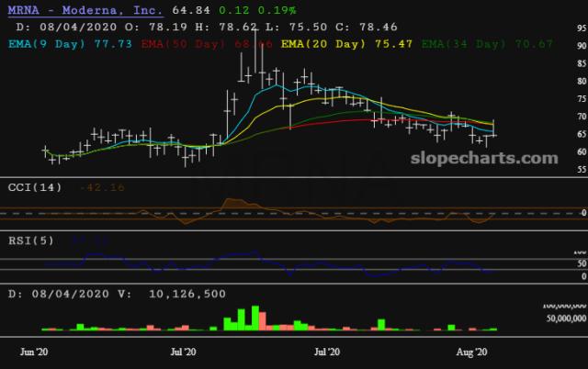This screenshot has height=369, width=588.
Task: Click the 50 level on RSI axis
Action: tap(578, 263)
